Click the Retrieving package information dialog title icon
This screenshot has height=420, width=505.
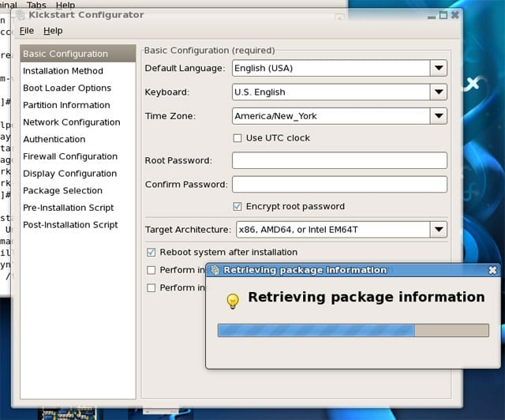click(215, 270)
